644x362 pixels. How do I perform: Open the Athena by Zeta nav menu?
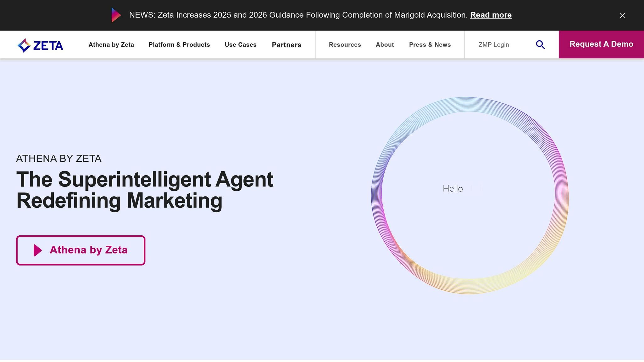tap(111, 45)
